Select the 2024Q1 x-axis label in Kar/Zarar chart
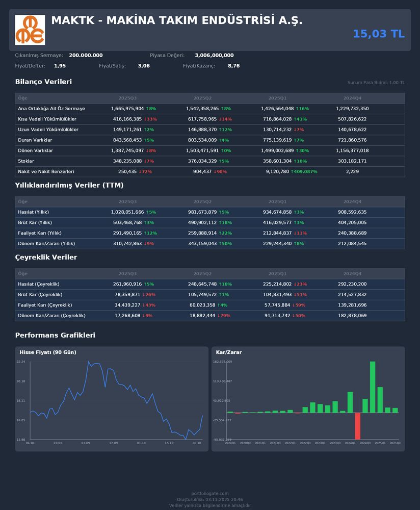 tap(350, 443)
